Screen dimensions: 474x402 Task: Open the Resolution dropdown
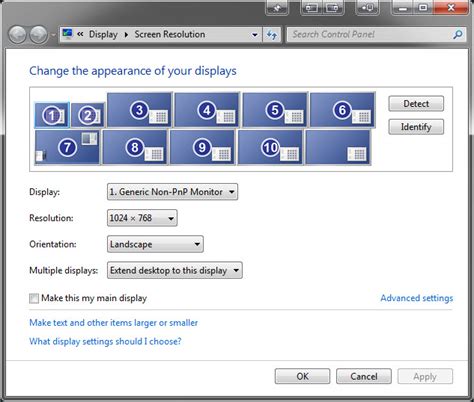[142, 218]
